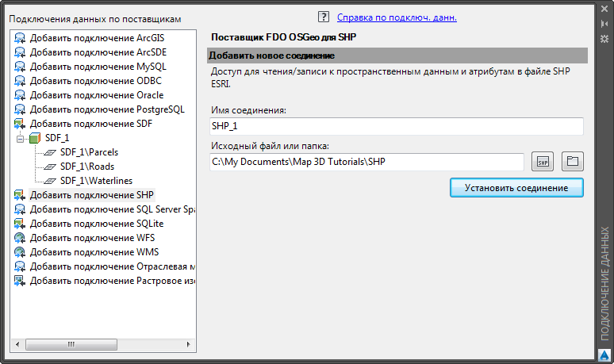Image resolution: width=614 pixels, height=364 pixels.
Task: Select the SDF_1\Parcels feature class
Action: coord(89,152)
